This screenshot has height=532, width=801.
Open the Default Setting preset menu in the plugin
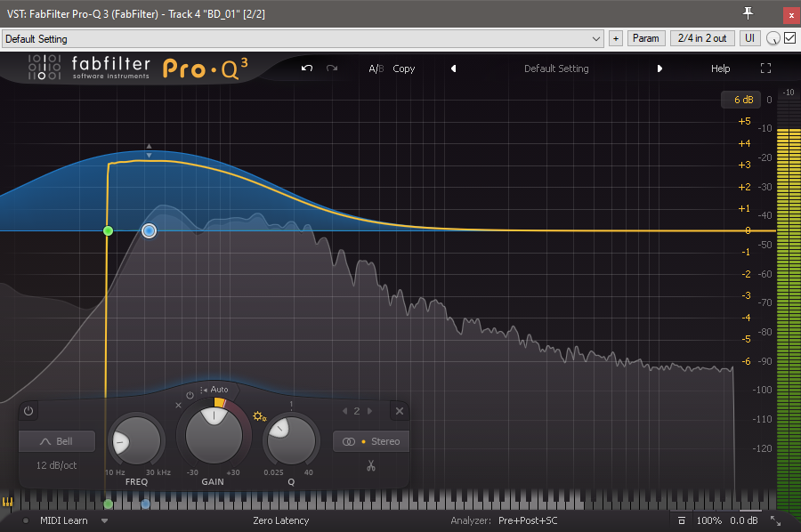click(556, 69)
